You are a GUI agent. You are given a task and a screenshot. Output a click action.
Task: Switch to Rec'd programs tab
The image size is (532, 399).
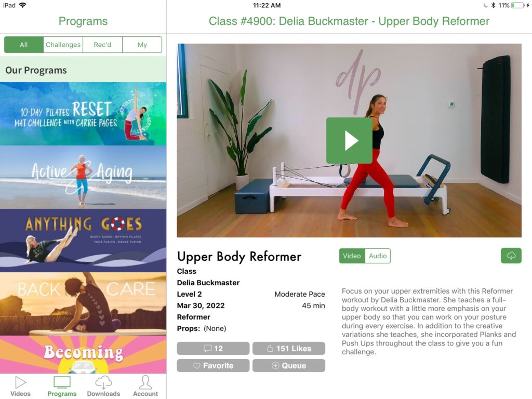pos(102,45)
